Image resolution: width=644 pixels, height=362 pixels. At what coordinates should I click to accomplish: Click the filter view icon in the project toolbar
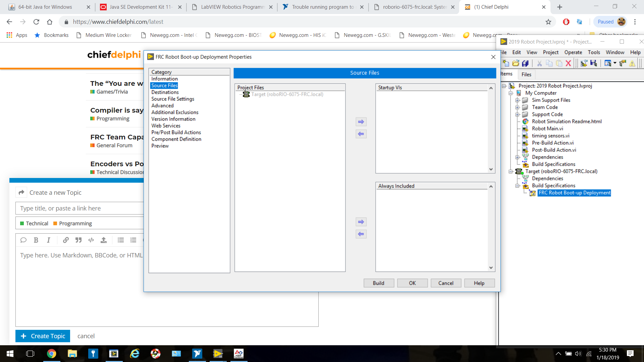click(x=608, y=63)
